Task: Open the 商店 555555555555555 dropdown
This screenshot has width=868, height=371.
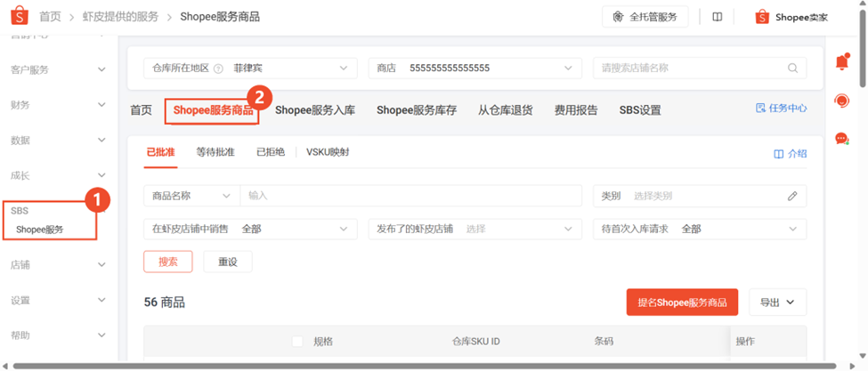Action: pyautogui.click(x=475, y=68)
